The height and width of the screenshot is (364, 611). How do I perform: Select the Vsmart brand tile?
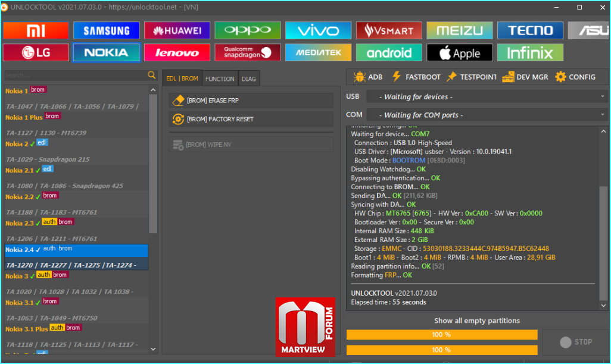[x=389, y=30]
